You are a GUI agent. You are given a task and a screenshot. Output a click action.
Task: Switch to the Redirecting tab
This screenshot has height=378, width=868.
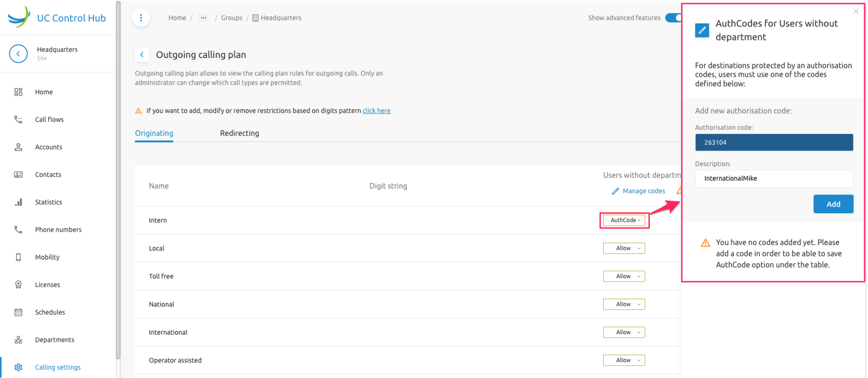pyautogui.click(x=239, y=133)
